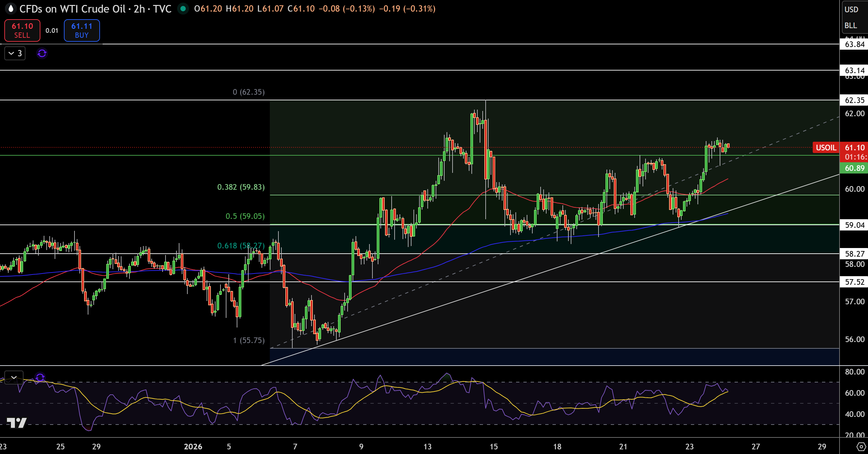Click the Fibonacci 1 (55.75) label
The width and height of the screenshot is (868, 454).
pos(249,340)
